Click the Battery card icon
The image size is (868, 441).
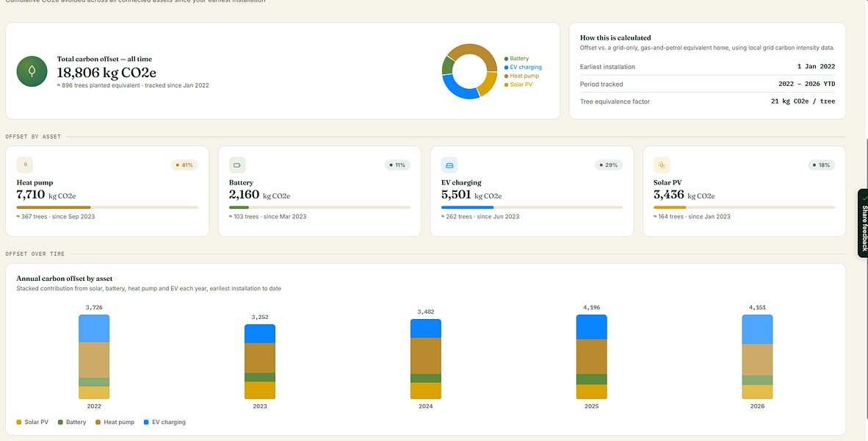pyautogui.click(x=237, y=165)
